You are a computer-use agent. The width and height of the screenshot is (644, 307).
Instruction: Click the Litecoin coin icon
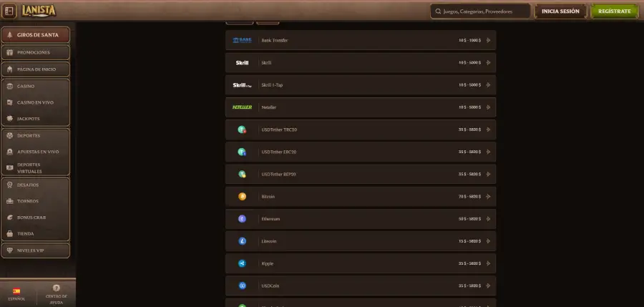(x=242, y=241)
